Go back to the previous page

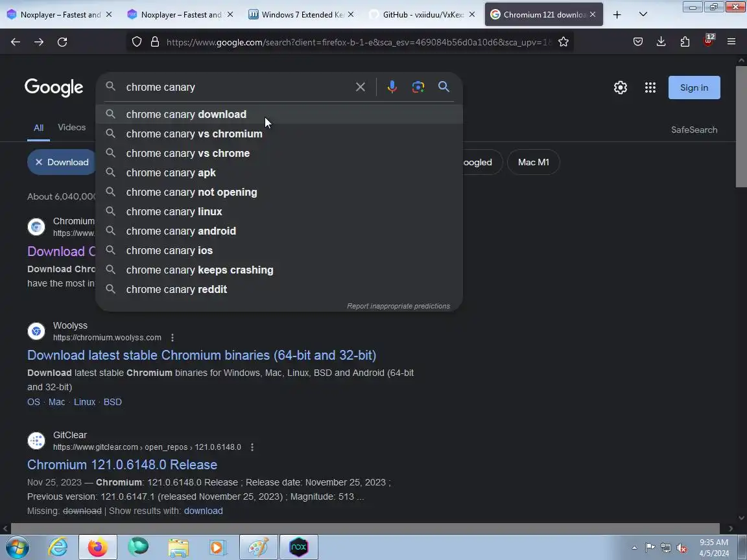coord(16,42)
